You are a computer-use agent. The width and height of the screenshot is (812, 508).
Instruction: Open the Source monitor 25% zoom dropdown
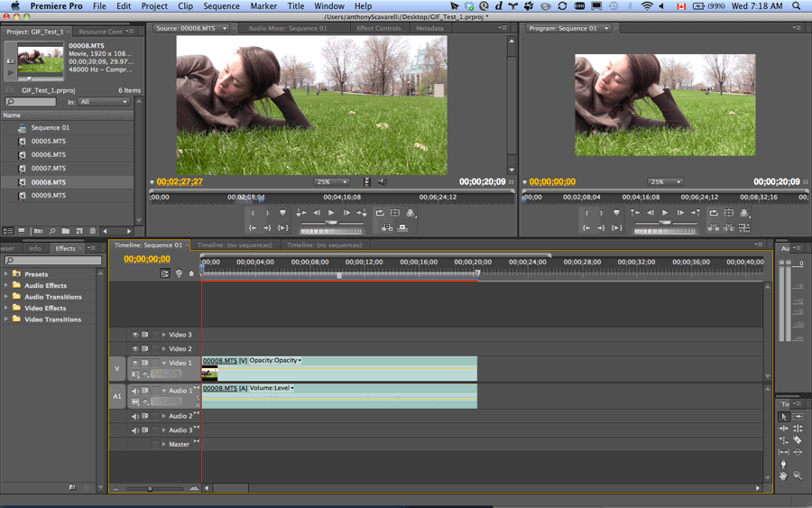pyautogui.click(x=332, y=182)
